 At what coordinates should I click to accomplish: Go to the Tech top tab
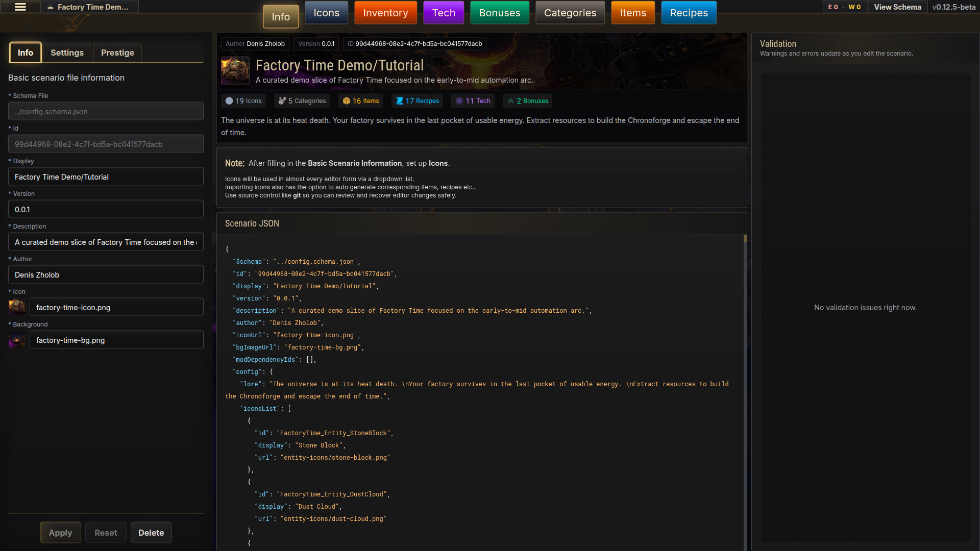444,13
